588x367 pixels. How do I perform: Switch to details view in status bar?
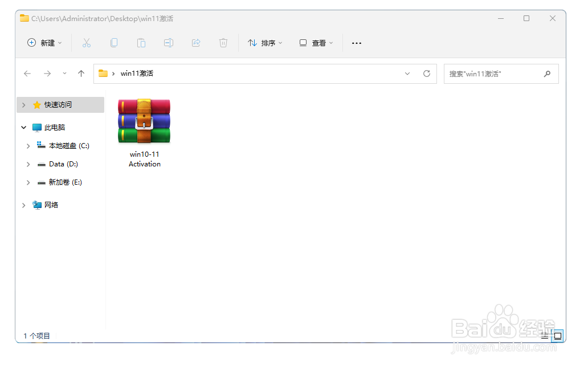tap(545, 336)
